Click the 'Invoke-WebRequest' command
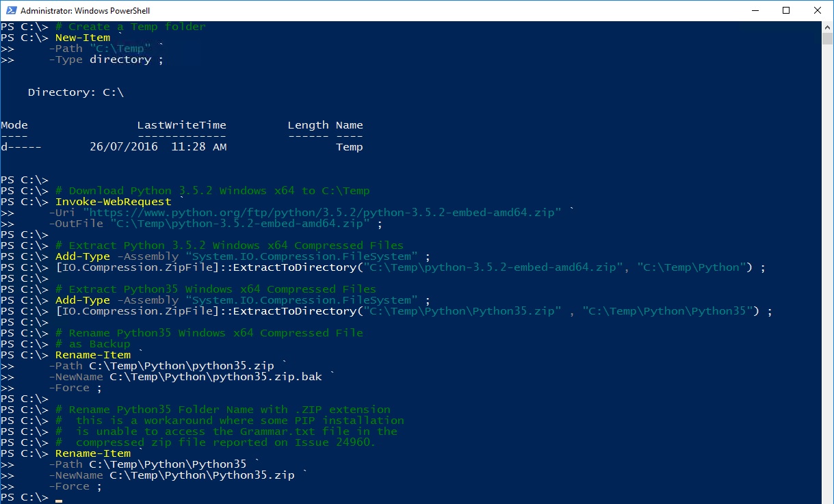This screenshot has height=504, width=834. (x=114, y=202)
